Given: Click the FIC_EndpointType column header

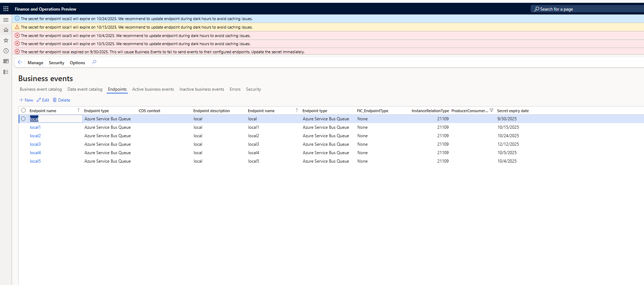Looking at the screenshot, I should [x=373, y=111].
